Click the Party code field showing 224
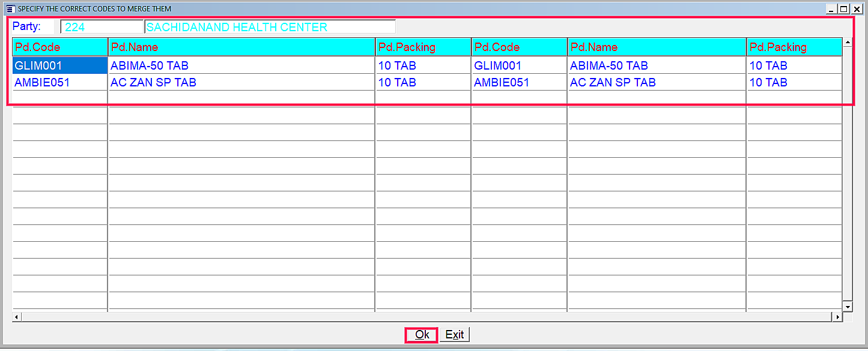Viewport: 868px width, 351px height. [x=102, y=27]
